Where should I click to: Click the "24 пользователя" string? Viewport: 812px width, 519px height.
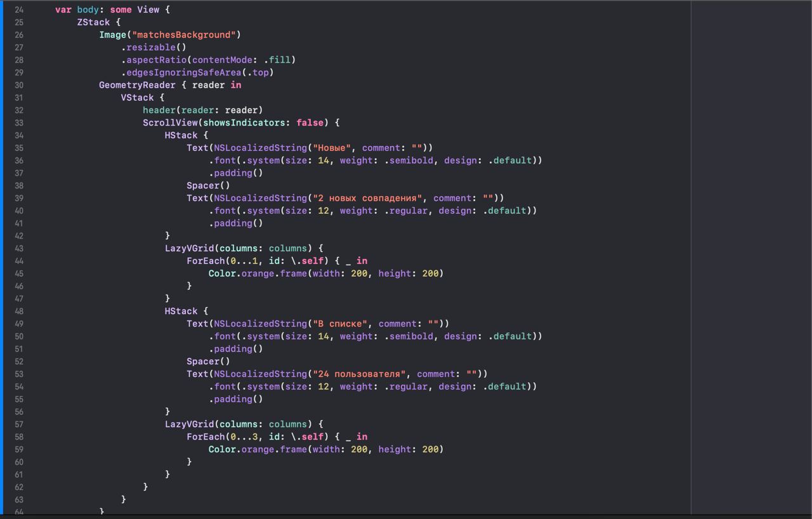(x=358, y=374)
